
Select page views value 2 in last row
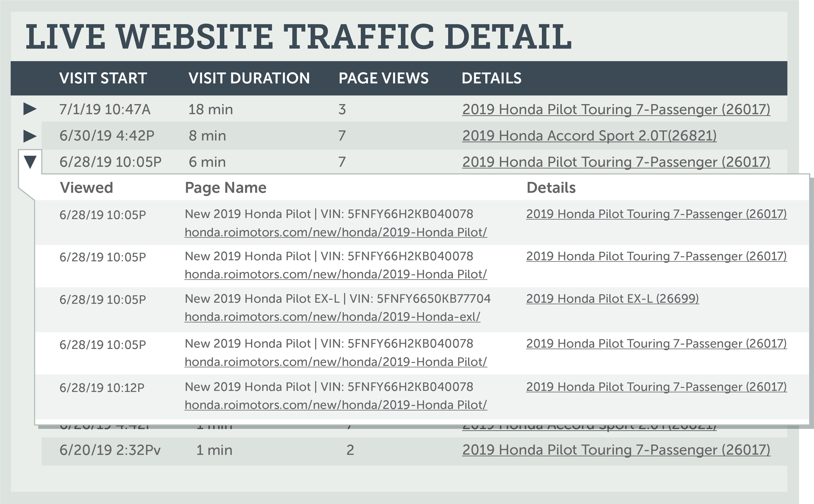point(350,450)
